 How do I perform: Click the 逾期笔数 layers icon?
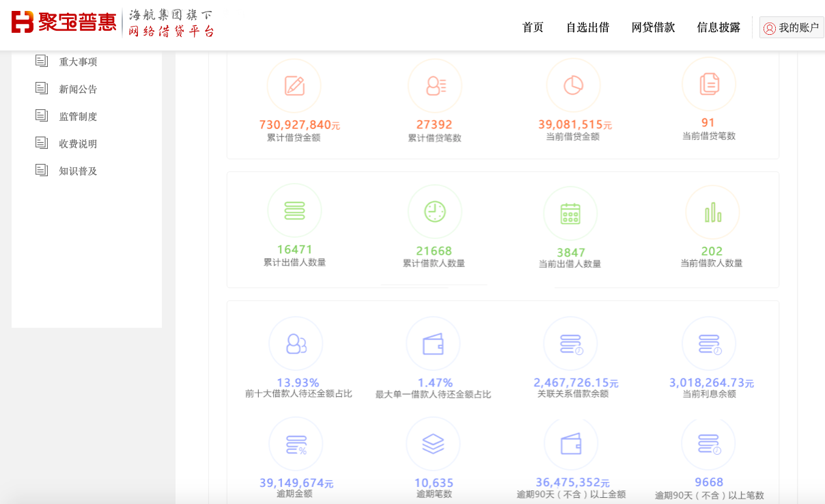[x=433, y=444]
